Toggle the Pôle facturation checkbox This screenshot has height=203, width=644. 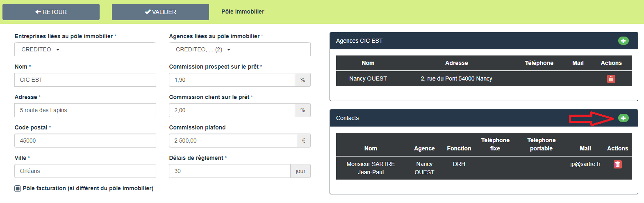[x=18, y=189]
